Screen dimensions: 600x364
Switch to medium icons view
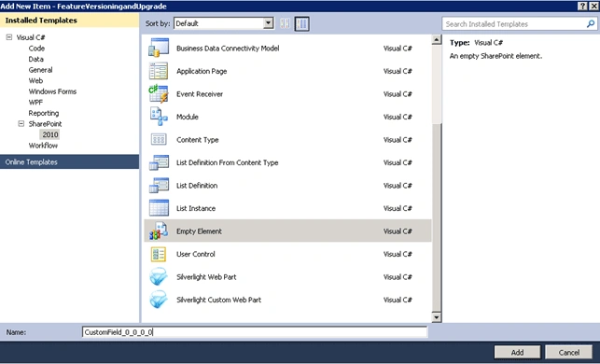point(302,23)
